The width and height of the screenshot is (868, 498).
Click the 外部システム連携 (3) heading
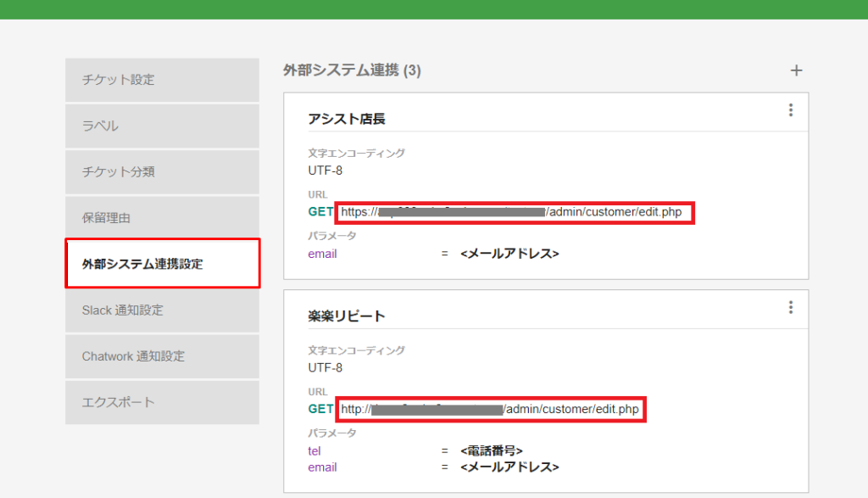point(352,70)
